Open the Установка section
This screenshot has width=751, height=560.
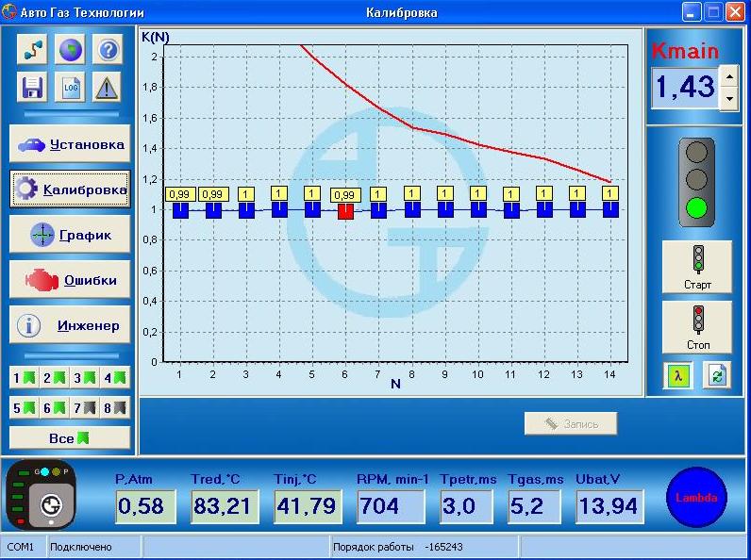click(71, 144)
